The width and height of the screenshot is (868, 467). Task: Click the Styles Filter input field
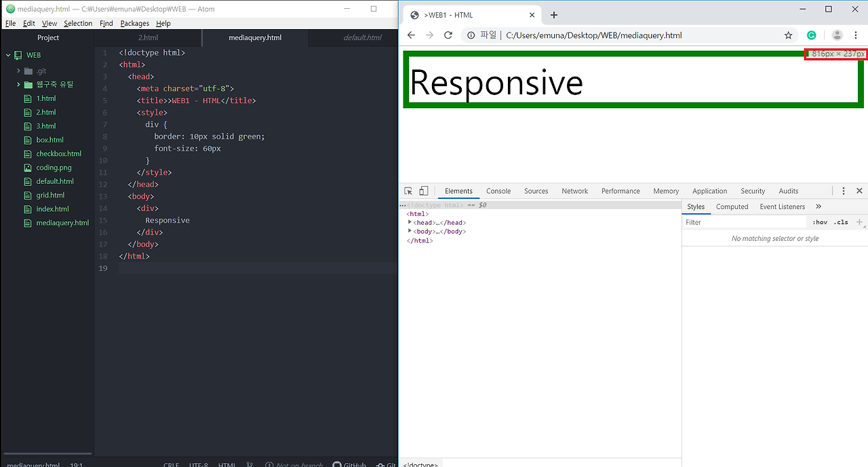(x=745, y=223)
